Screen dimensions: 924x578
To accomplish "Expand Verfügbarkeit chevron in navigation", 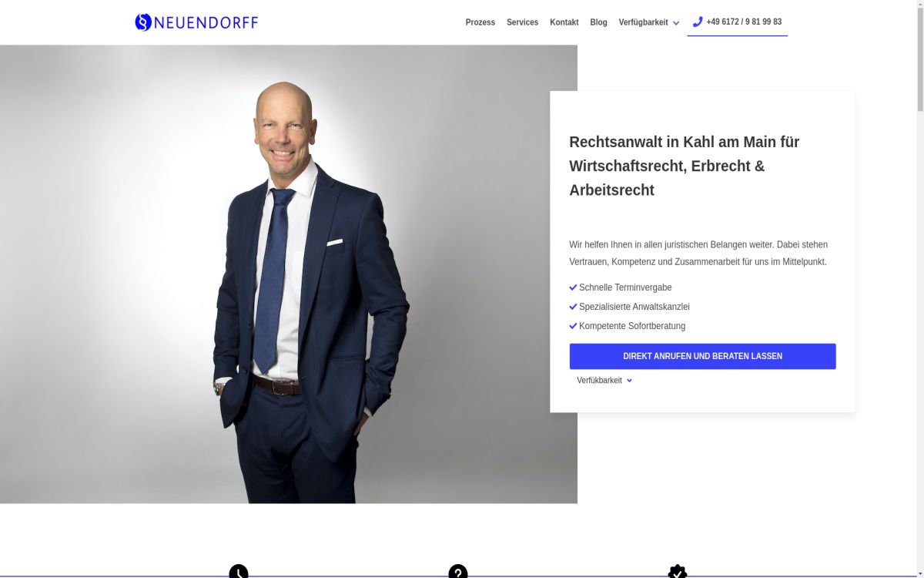I will [676, 23].
